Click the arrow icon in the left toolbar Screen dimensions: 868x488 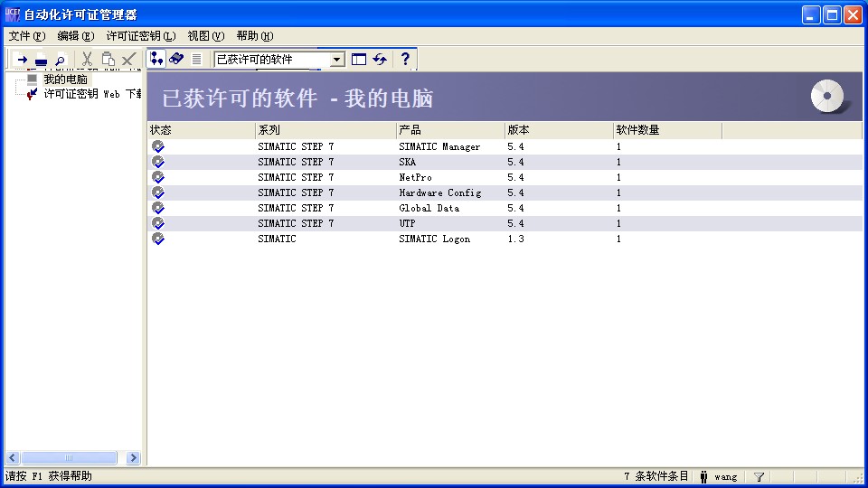(x=22, y=60)
